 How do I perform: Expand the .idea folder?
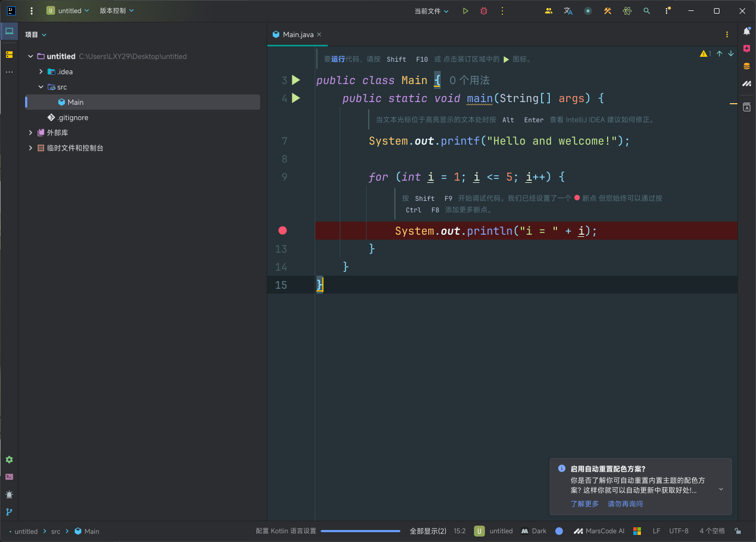coord(41,72)
